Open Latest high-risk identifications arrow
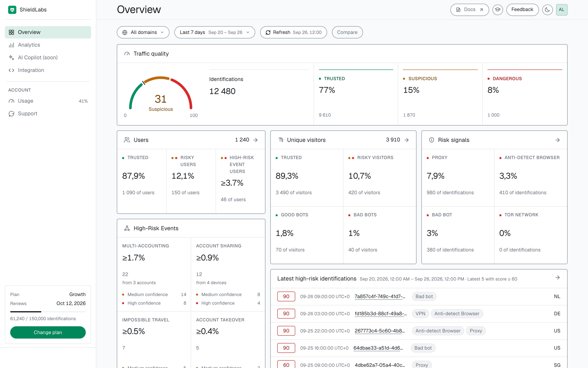 (x=558, y=277)
